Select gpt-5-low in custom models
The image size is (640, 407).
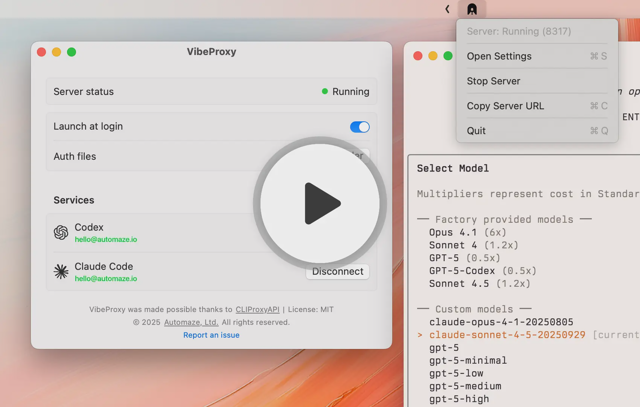tap(456, 374)
